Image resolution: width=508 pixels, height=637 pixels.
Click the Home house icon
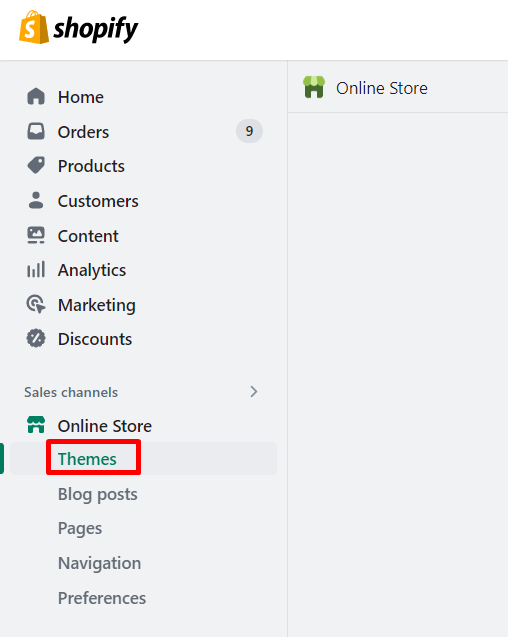[x=36, y=97]
